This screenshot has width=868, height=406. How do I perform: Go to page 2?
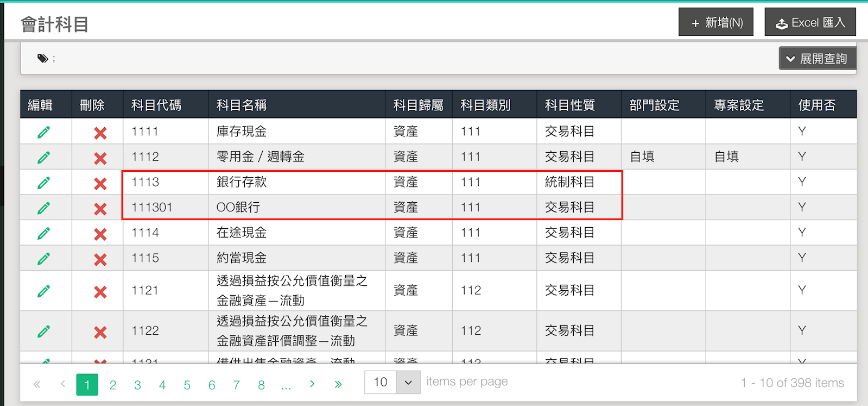tap(113, 385)
